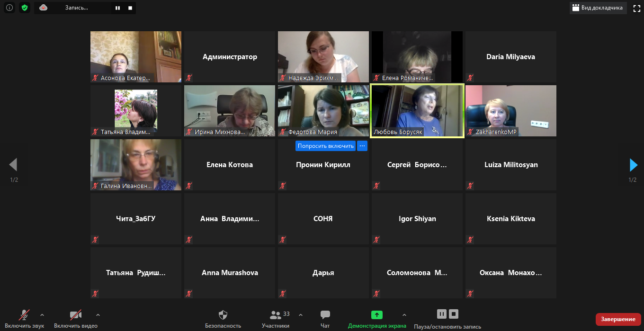Click Попросить включить button
644x331 pixels.
pos(325,146)
